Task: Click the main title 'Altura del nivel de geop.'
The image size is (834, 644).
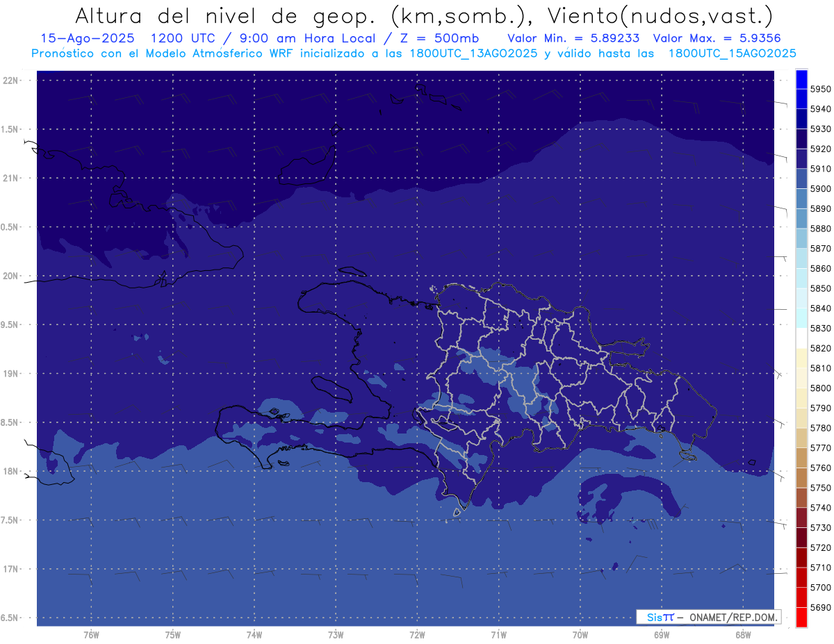Action: tap(226, 15)
